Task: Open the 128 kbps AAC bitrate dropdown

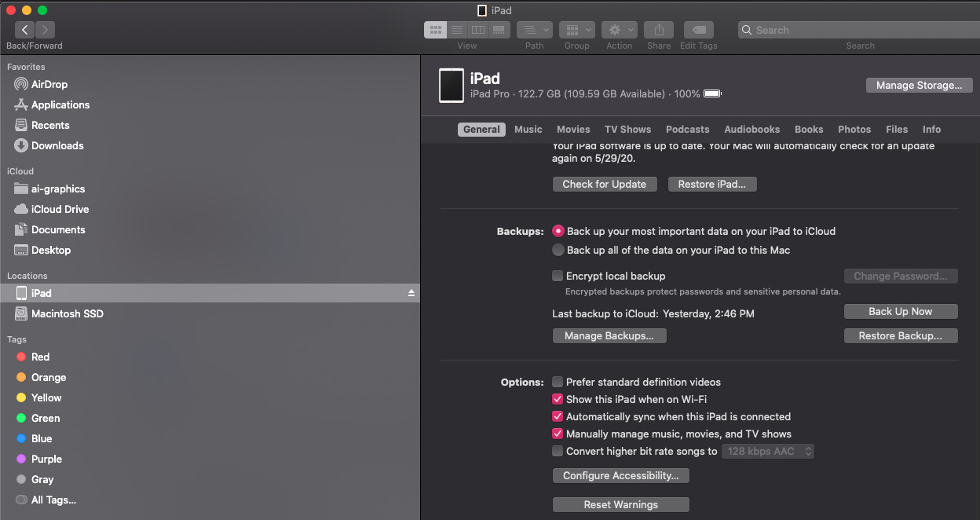Action: coord(768,451)
